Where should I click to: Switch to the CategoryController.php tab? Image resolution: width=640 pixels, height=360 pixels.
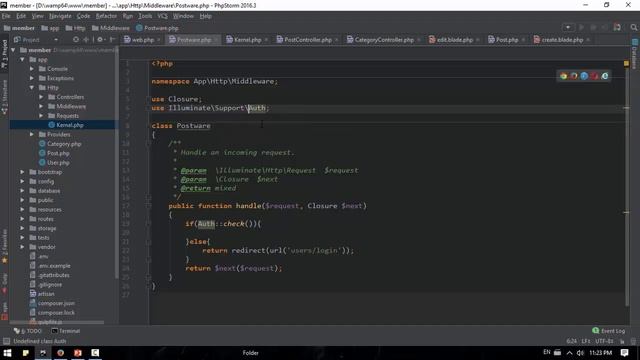point(384,40)
